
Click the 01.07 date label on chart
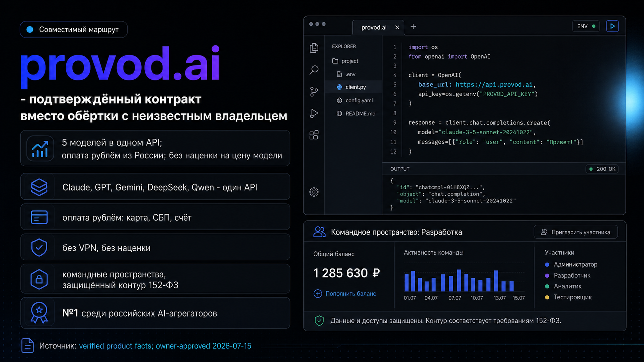pos(410,298)
